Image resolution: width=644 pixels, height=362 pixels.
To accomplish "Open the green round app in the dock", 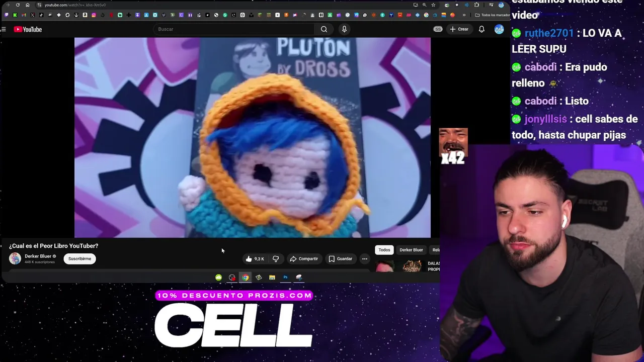I will tap(218, 278).
